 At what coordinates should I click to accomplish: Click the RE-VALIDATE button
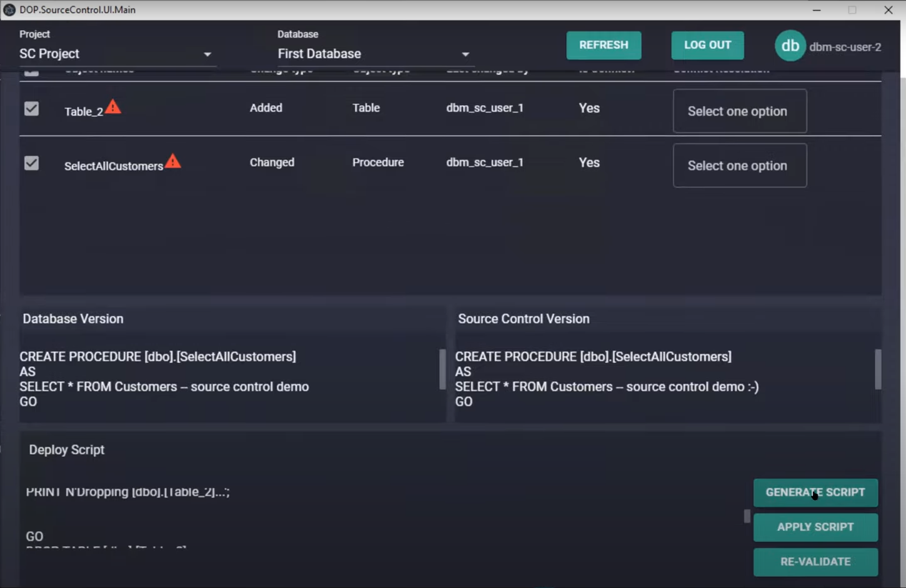click(x=815, y=562)
